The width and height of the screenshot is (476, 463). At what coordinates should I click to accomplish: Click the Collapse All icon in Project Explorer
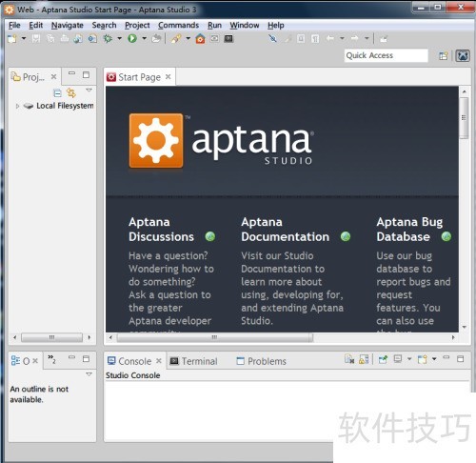click(57, 93)
